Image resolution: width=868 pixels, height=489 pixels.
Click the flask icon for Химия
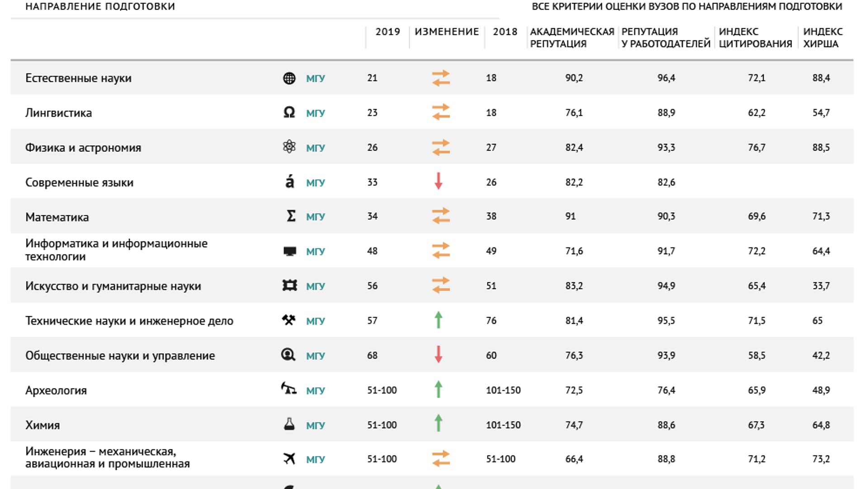point(289,424)
